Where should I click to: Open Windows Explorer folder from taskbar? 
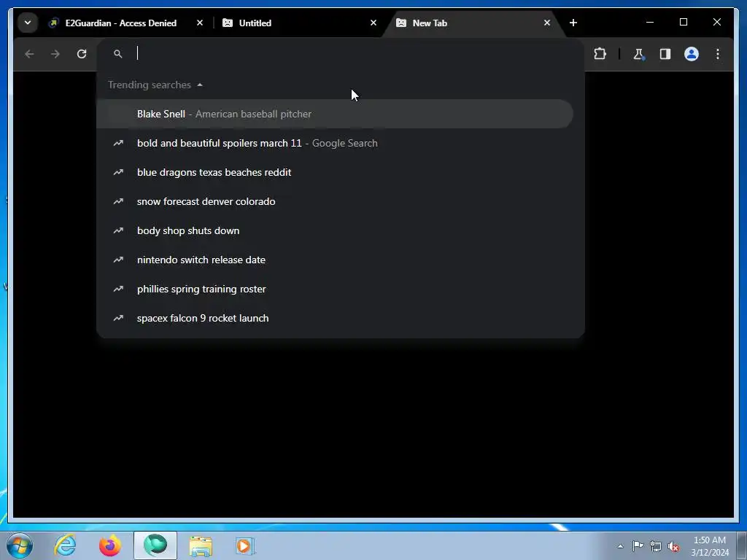click(x=201, y=545)
